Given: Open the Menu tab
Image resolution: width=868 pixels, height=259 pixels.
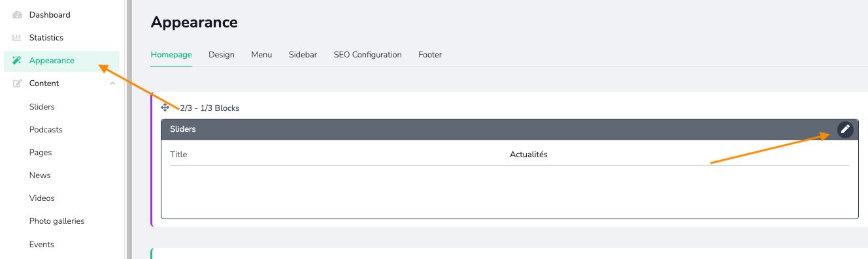Looking at the screenshot, I should pos(261,55).
